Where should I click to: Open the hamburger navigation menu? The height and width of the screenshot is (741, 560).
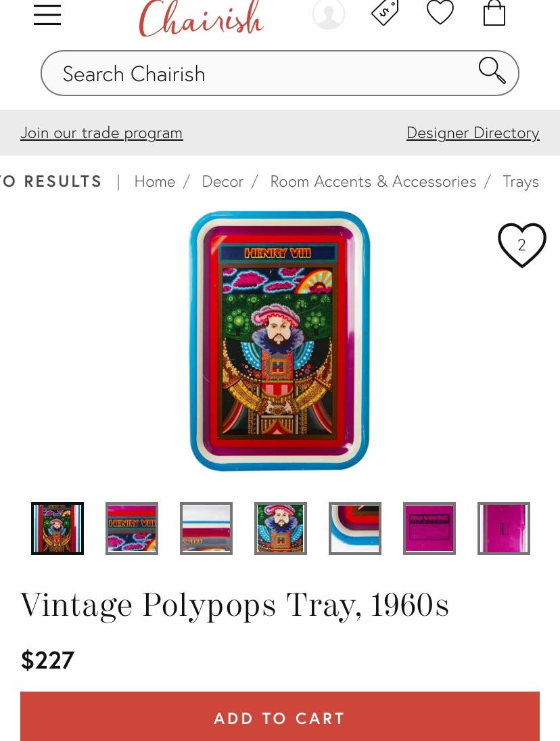47,15
